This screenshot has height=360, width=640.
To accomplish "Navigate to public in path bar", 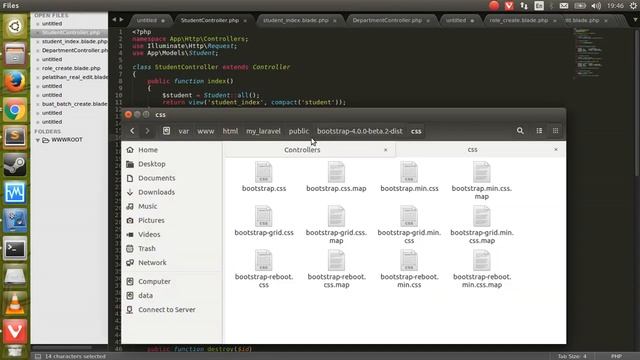I will [299, 131].
